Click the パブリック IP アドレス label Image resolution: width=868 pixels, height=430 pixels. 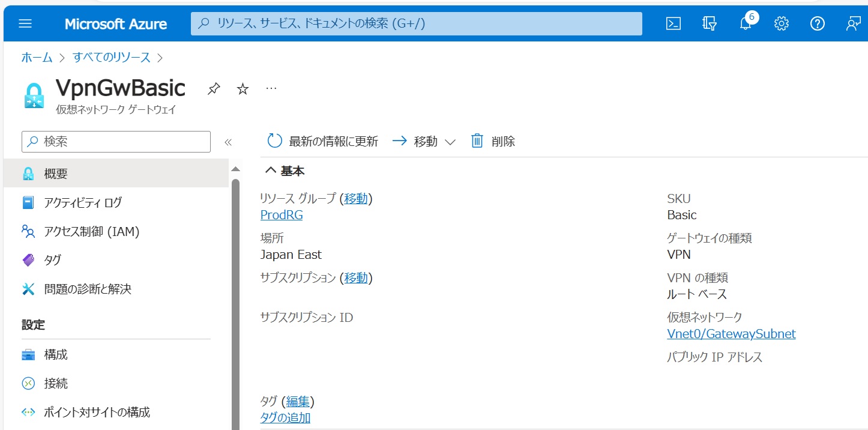pyautogui.click(x=715, y=357)
